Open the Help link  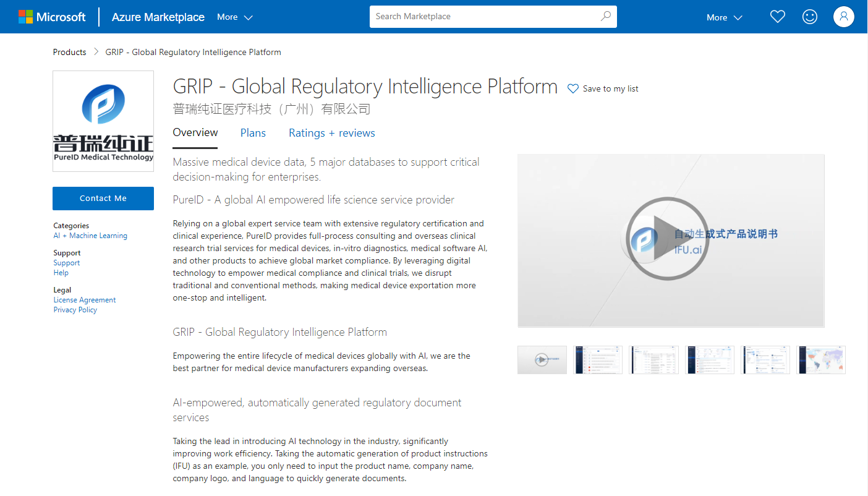pos(61,273)
